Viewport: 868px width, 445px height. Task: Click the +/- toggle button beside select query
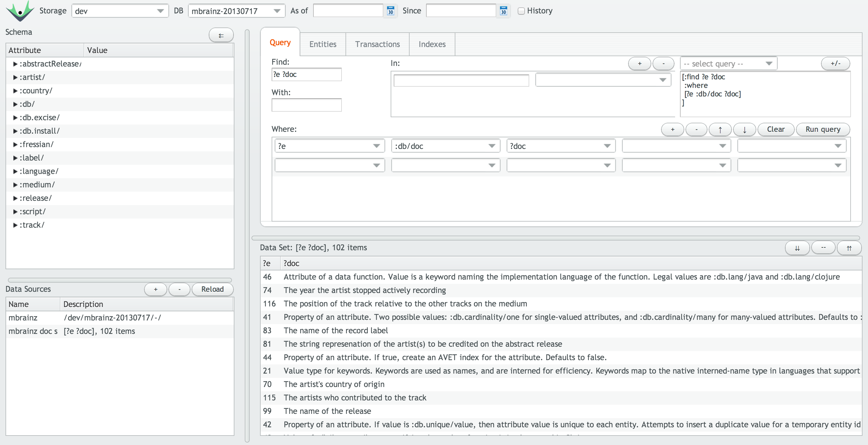[x=835, y=63]
